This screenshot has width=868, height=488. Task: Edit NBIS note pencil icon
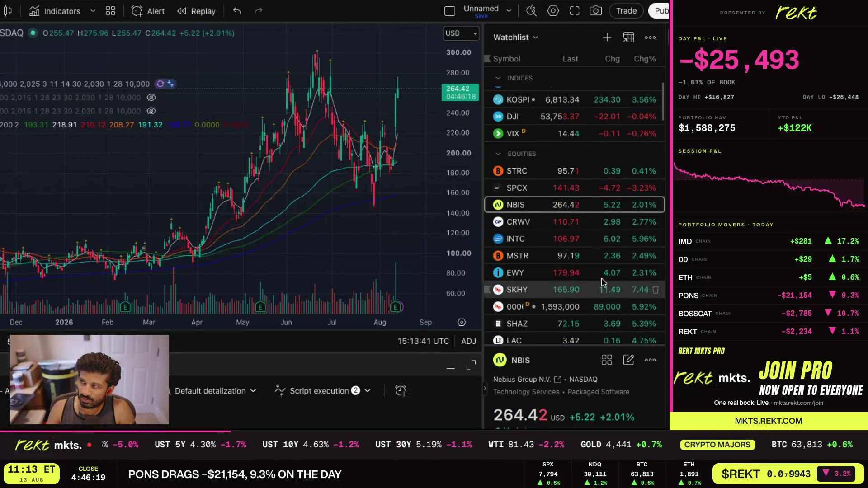click(x=628, y=360)
